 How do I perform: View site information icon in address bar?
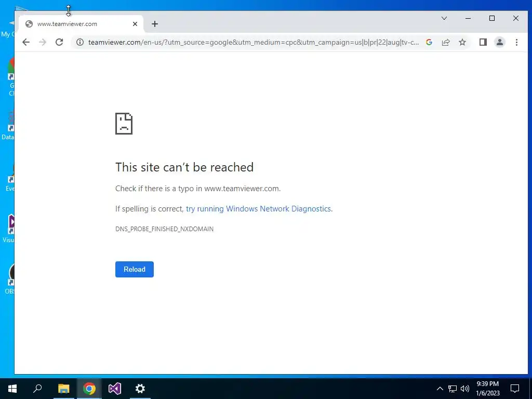[x=79, y=42]
